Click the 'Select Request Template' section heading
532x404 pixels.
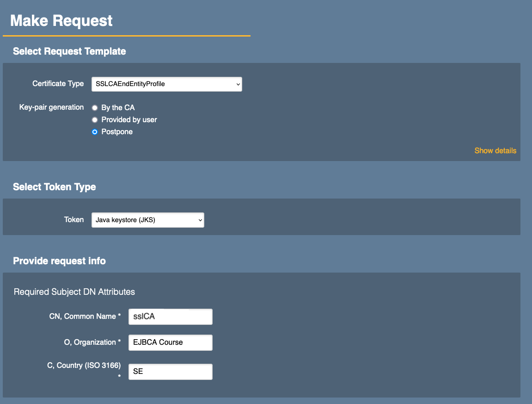(x=69, y=51)
